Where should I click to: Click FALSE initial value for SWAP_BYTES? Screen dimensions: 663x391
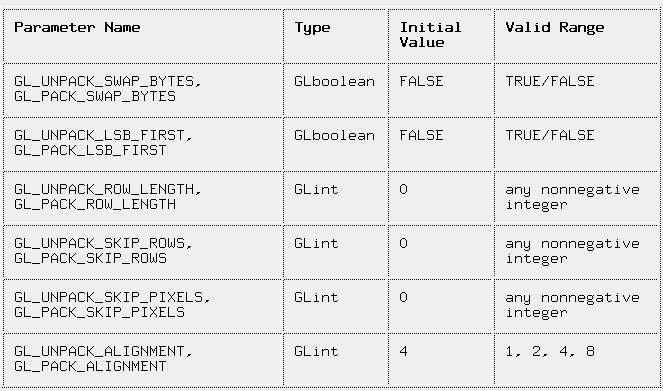coord(421,81)
